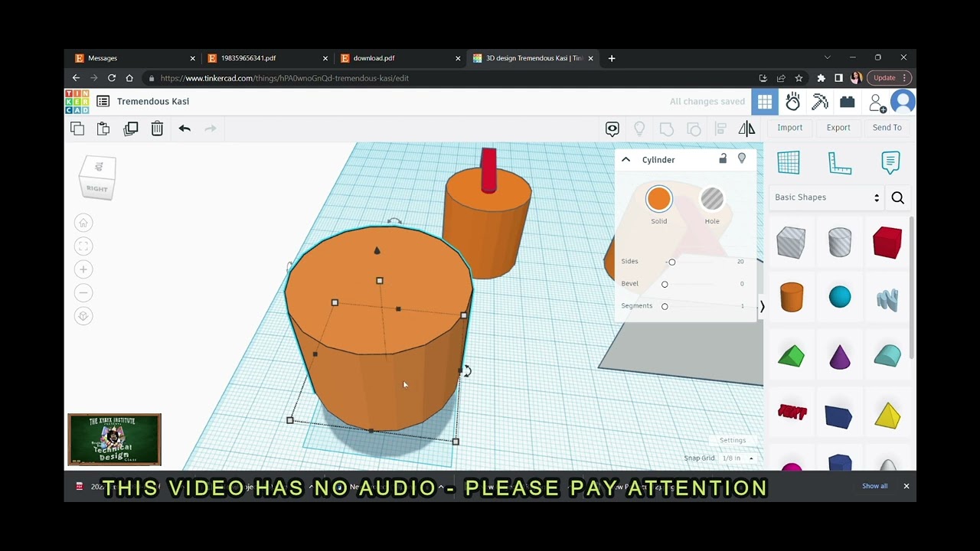Click the Duplicate and repeat icon
The width and height of the screenshot is (980, 551).
coord(131,129)
